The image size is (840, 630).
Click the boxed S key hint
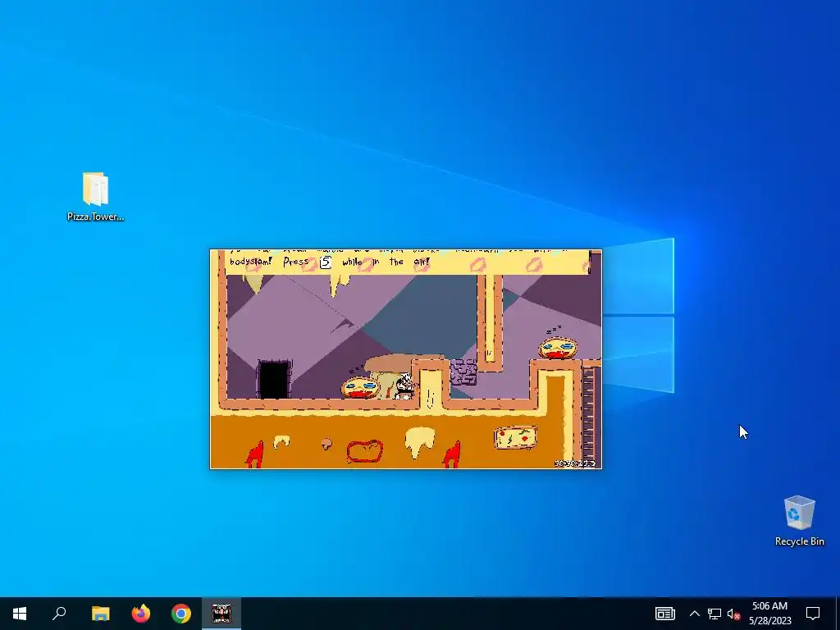tap(325, 262)
